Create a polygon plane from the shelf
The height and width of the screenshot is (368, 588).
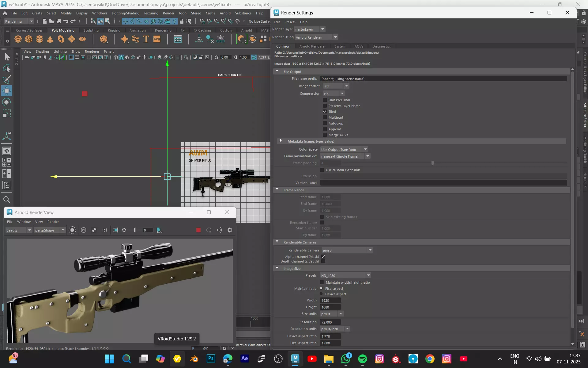72,39
